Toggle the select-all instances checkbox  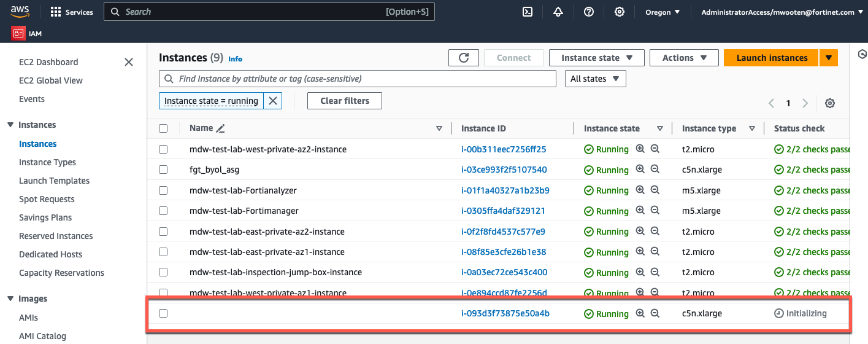[x=163, y=128]
